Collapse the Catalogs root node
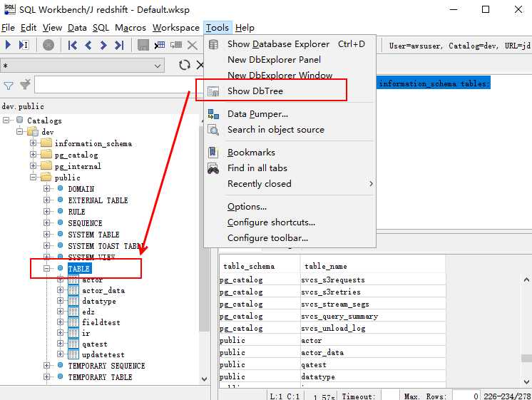The width and height of the screenshot is (532, 400). pyautogui.click(x=6, y=120)
